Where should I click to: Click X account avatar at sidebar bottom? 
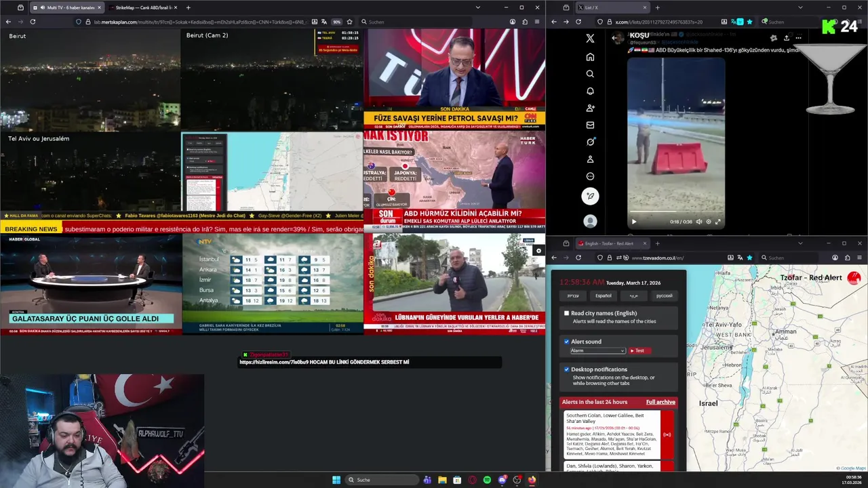pyautogui.click(x=590, y=221)
